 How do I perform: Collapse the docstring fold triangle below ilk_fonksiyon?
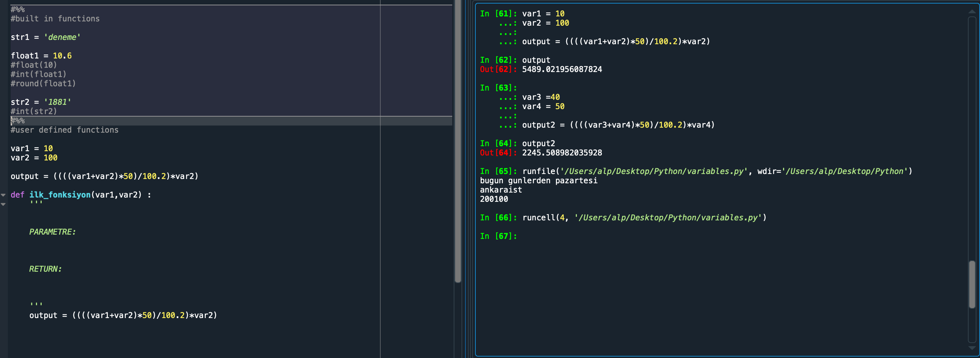[x=3, y=204]
